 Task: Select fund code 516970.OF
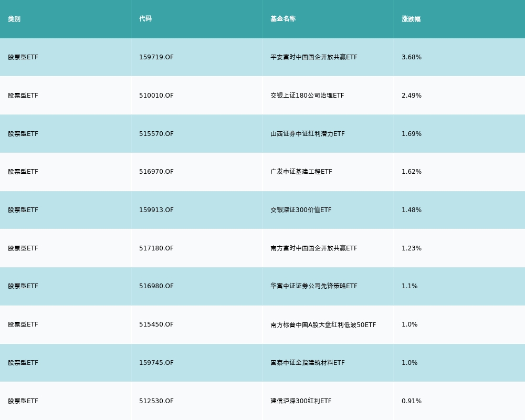click(x=156, y=172)
